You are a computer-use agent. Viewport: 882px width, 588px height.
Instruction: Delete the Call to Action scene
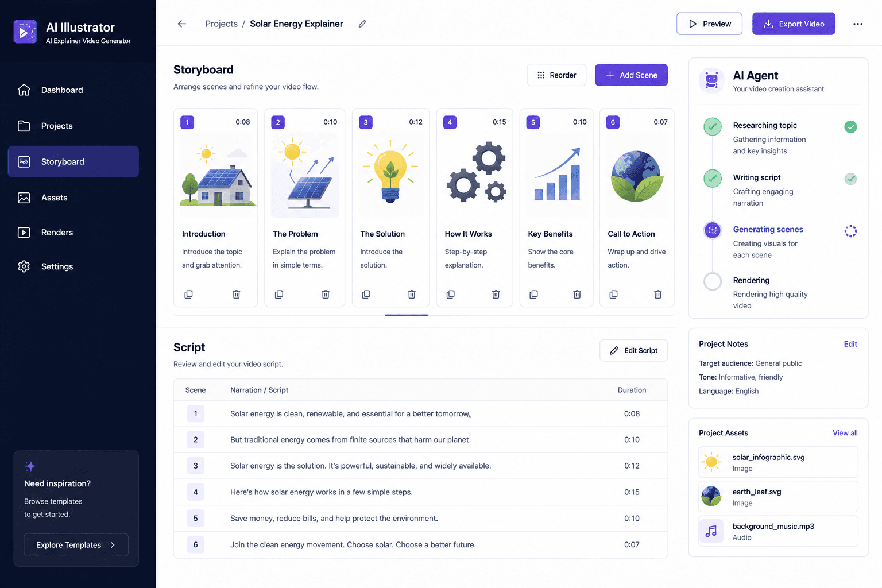(658, 295)
